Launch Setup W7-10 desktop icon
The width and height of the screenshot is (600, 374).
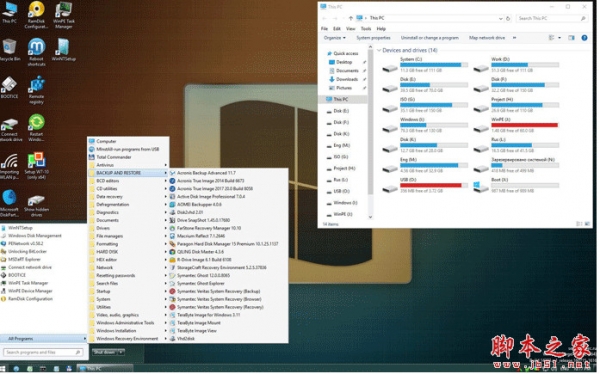tap(36, 166)
